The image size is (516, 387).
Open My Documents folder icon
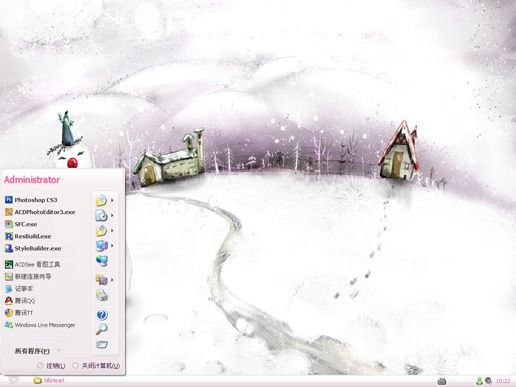[x=101, y=200]
